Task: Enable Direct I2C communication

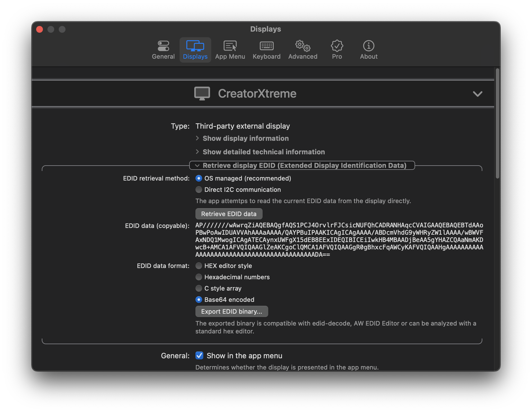Action: click(199, 190)
